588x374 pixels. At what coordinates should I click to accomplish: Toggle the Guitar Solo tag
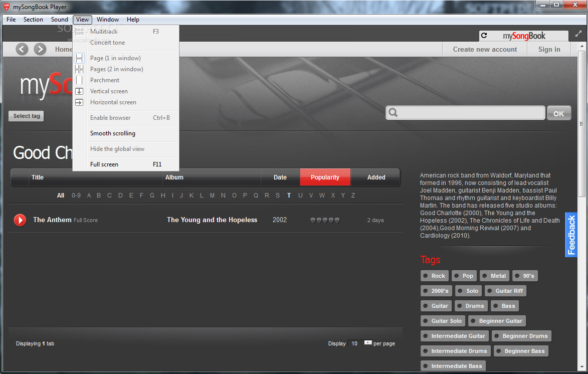(443, 321)
